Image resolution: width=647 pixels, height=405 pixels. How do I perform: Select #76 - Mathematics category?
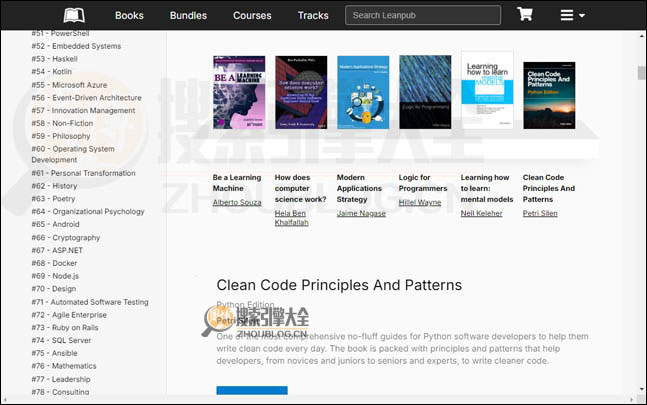click(x=64, y=366)
